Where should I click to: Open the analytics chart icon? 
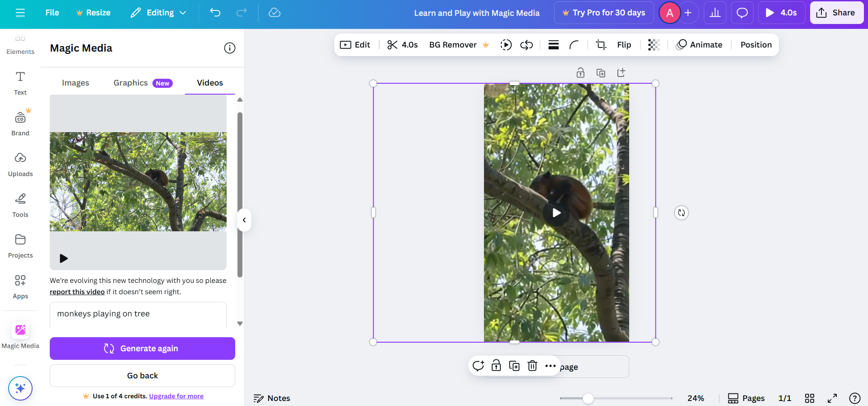(x=715, y=13)
